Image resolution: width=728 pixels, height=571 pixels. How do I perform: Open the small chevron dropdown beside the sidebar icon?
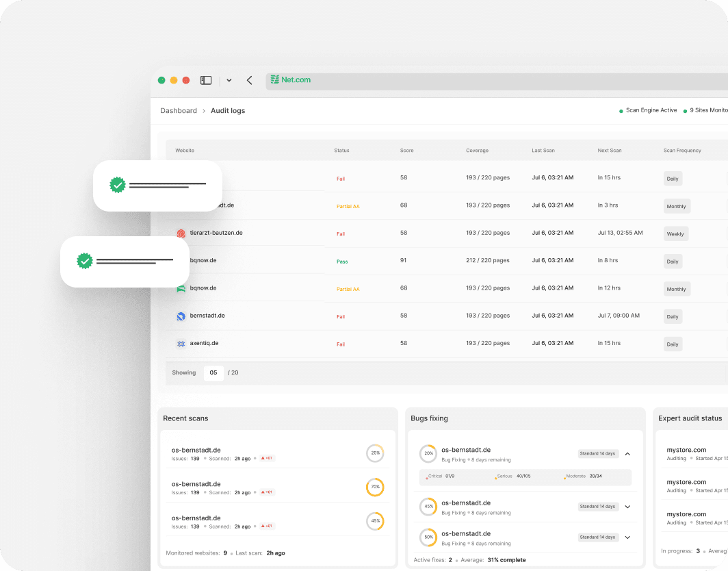coord(229,80)
